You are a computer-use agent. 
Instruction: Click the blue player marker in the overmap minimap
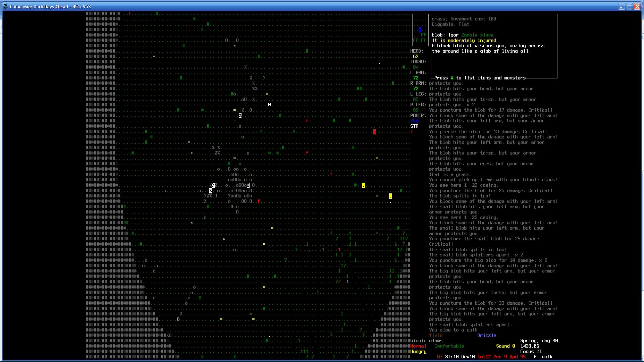420,30
